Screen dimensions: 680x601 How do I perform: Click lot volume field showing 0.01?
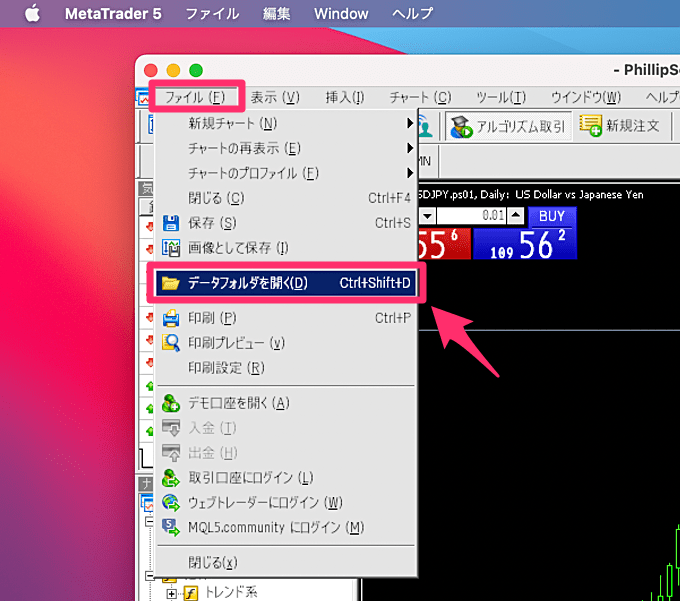pos(471,216)
